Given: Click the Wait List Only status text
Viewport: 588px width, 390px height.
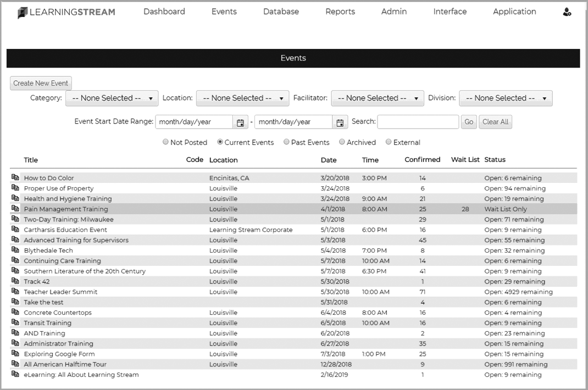Looking at the screenshot, I should pyautogui.click(x=506, y=209).
